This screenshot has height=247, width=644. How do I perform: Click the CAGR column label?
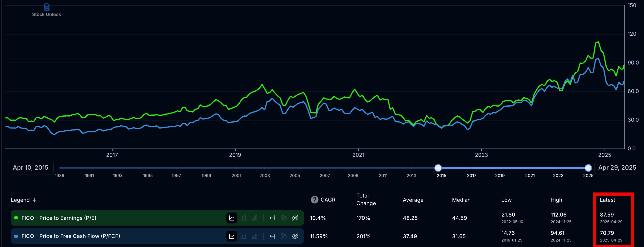tap(328, 200)
